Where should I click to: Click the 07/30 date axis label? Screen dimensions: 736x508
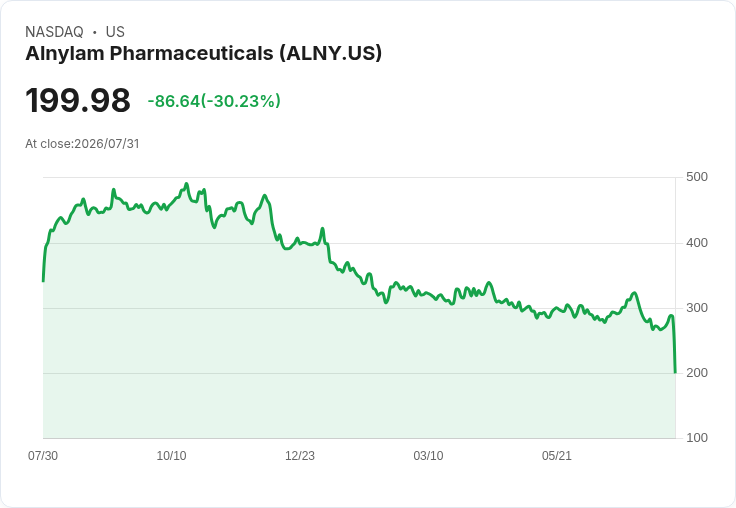[43, 456]
